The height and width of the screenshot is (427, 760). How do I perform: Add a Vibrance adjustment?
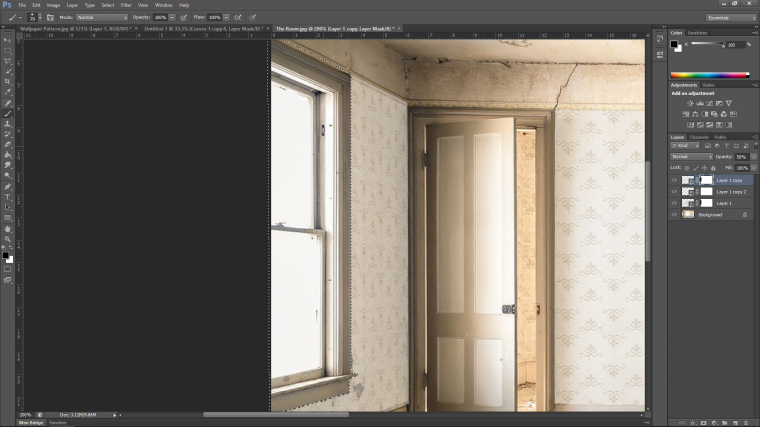(728, 103)
